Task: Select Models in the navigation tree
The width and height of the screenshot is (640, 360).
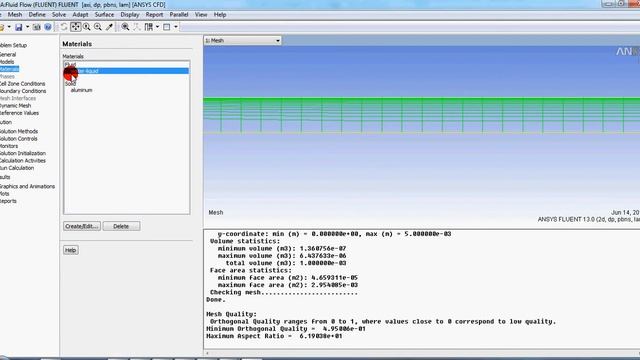Action: pos(7,62)
